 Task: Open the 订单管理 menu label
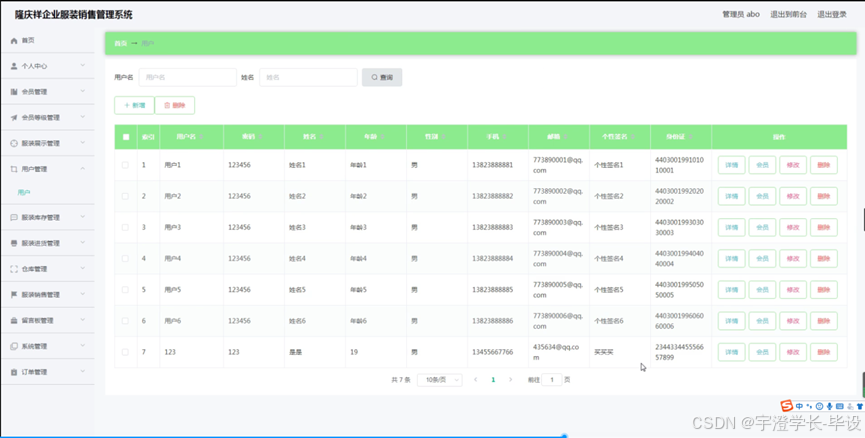(x=34, y=372)
